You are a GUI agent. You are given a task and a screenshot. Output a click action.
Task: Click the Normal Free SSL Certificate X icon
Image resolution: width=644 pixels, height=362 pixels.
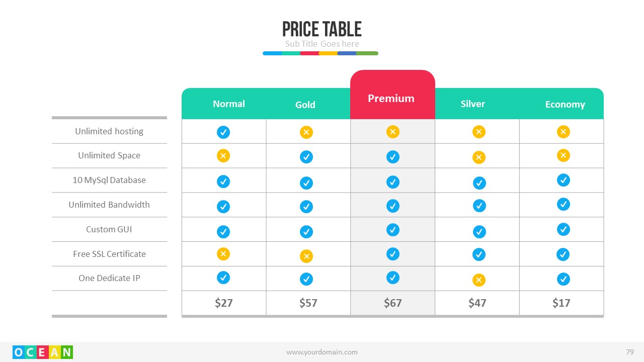pyautogui.click(x=223, y=254)
